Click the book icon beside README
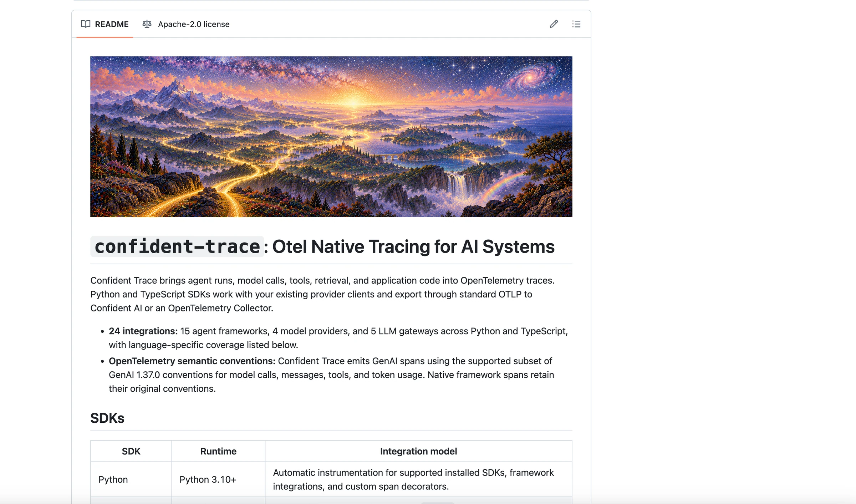This screenshot has height=504, width=856. pos(86,24)
